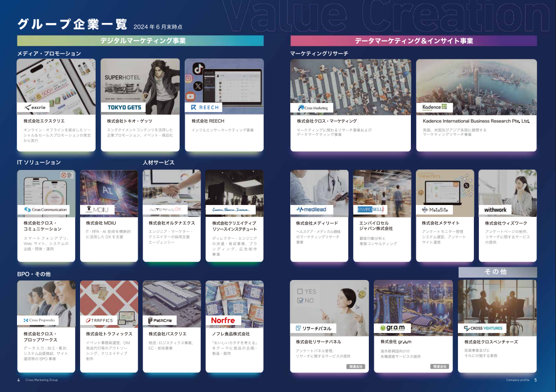Viewport: 556px width, 392px height.
Task: Click the Norfre red logo
Action: [x=223, y=320]
